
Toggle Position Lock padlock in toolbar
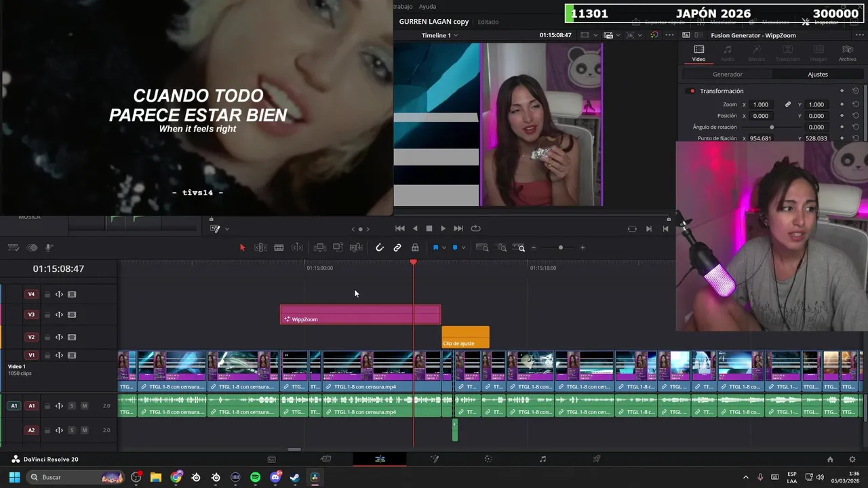(415, 247)
